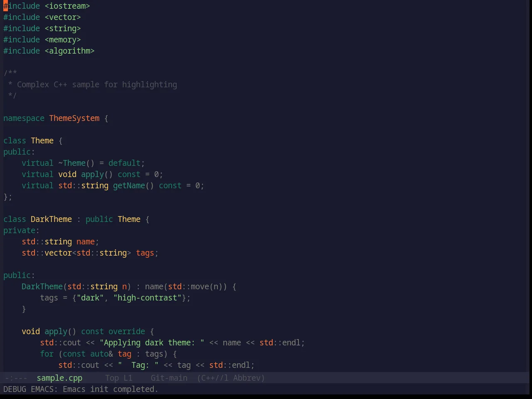
Task: Click the comment 'Complex C++ sample for highlighting'
Action: pos(97,84)
